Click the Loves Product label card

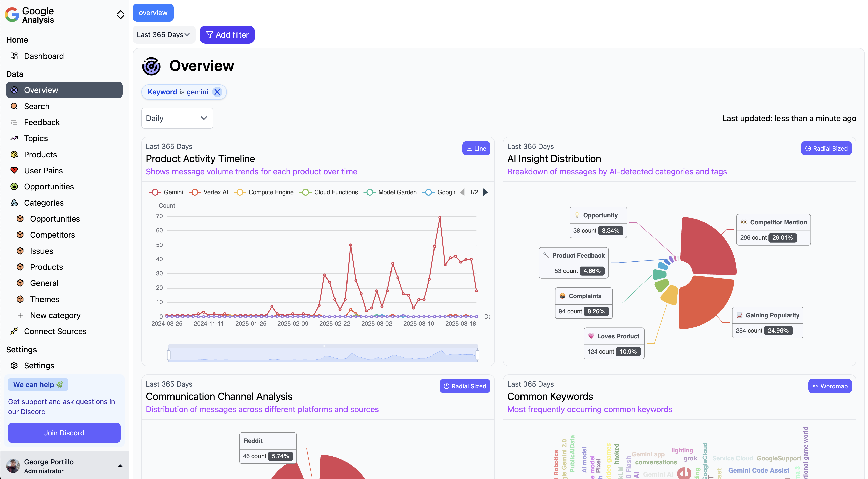tap(614, 343)
